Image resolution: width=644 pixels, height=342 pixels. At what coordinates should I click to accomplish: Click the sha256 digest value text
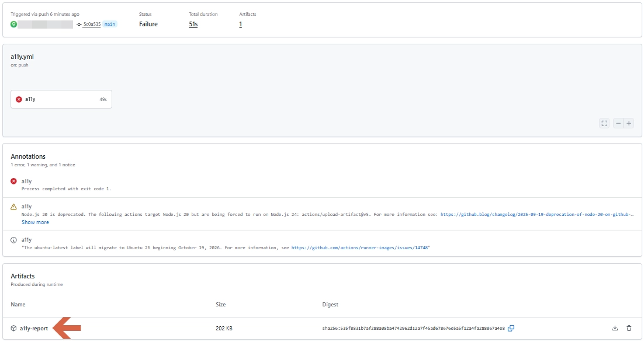(414, 329)
